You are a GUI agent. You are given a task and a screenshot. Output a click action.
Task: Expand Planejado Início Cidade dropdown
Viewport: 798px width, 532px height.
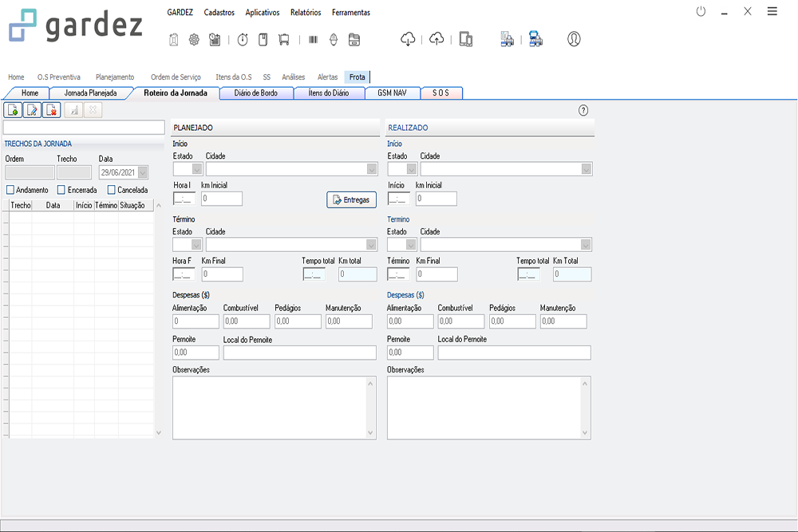coord(372,169)
